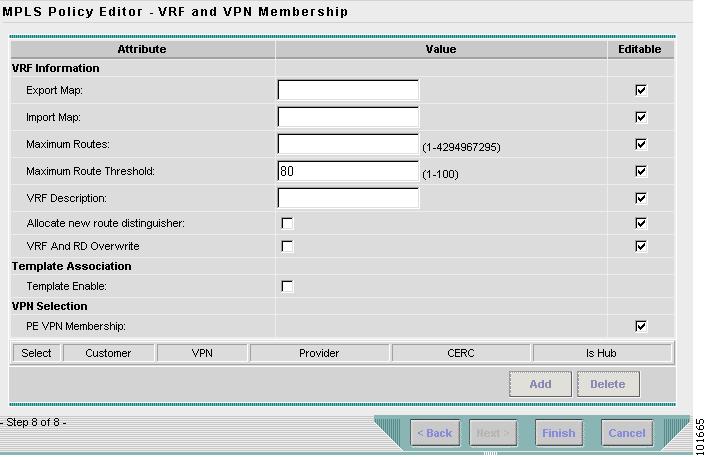706x457 pixels.
Task: Toggle Allocate new route distinguisher value checkbox
Action: click(287, 223)
